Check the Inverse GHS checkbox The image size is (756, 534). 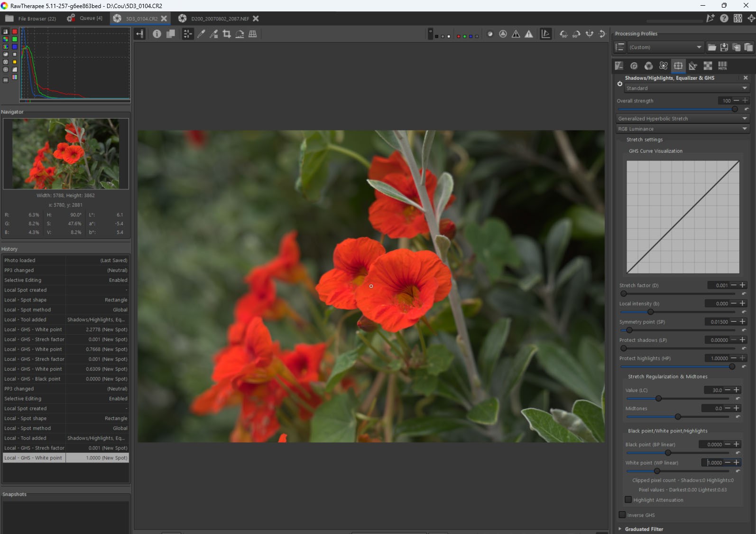pyautogui.click(x=622, y=515)
